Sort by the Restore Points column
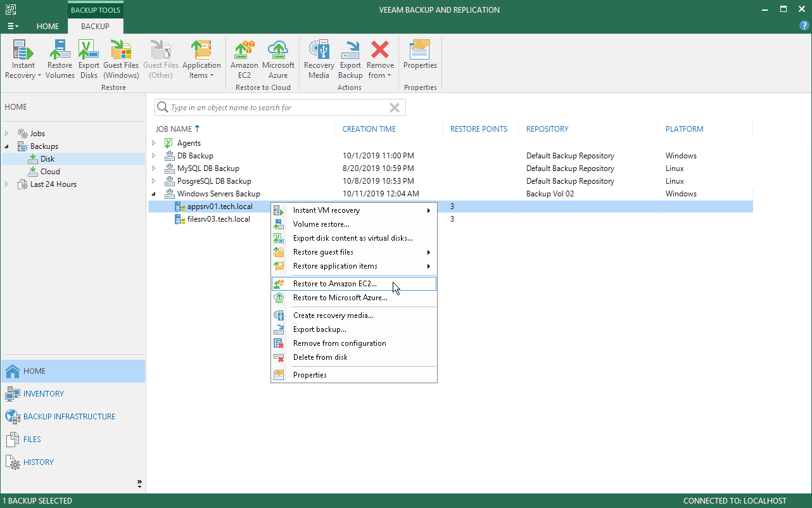The height and width of the screenshot is (508, 812). 480,129
